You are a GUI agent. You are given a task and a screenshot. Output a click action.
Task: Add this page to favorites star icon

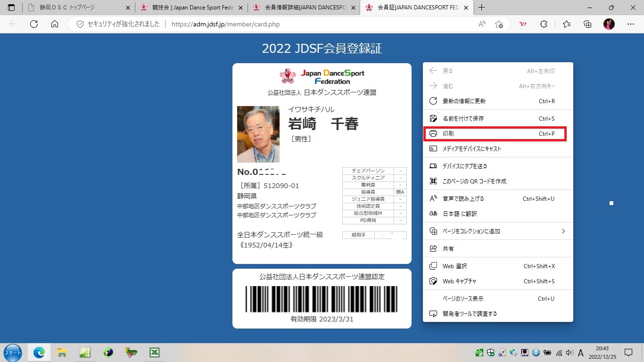pyautogui.click(x=499, y=24)
